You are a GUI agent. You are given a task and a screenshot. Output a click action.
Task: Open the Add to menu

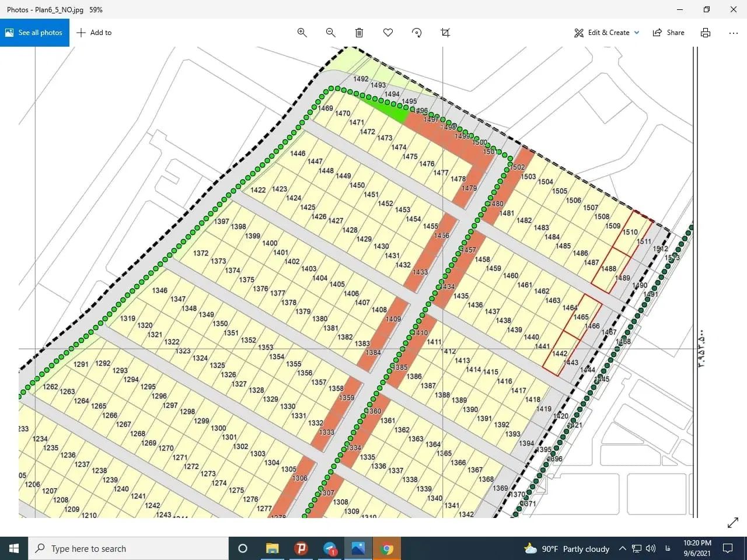94,33
